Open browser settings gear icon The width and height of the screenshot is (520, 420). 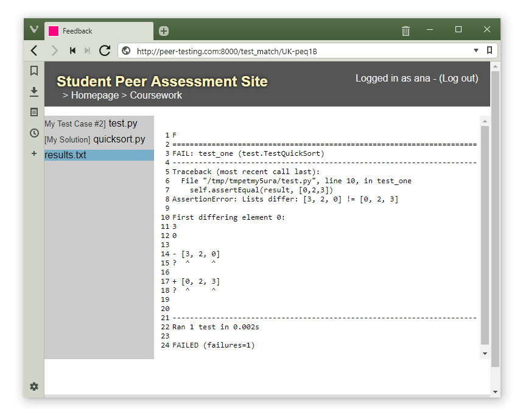(34, 387)
